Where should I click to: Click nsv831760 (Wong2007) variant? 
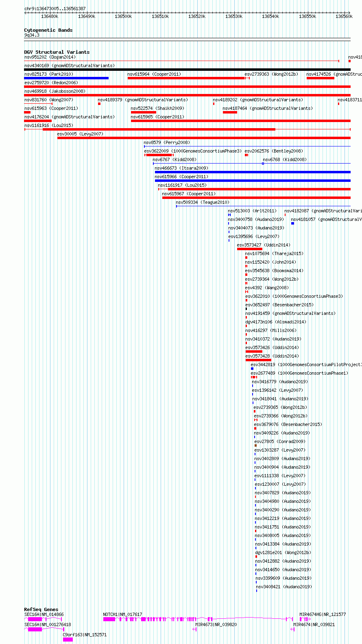(38, 104)
